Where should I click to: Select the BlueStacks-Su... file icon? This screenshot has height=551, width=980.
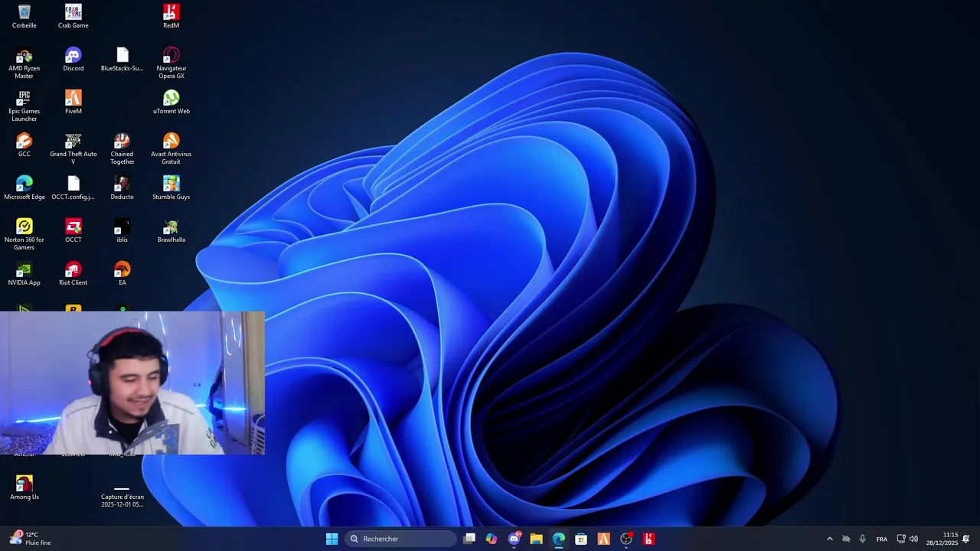pyautogui.click(x=122, y=59)
